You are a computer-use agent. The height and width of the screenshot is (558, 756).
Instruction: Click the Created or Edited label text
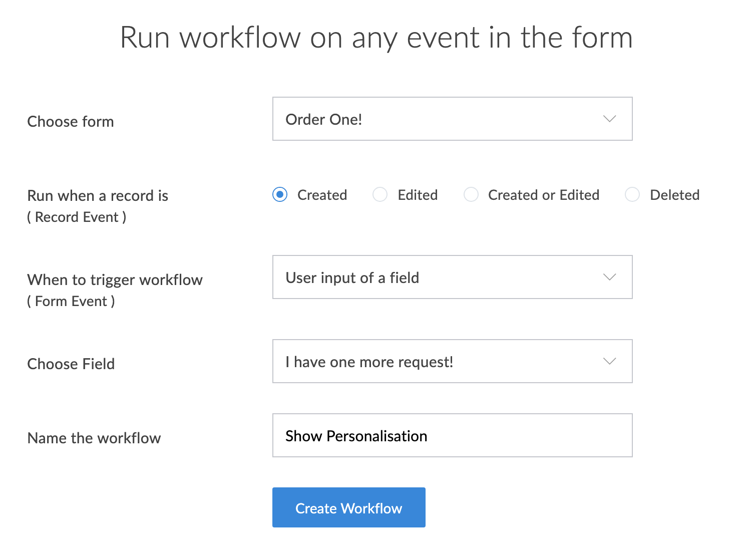coord(544,195)
